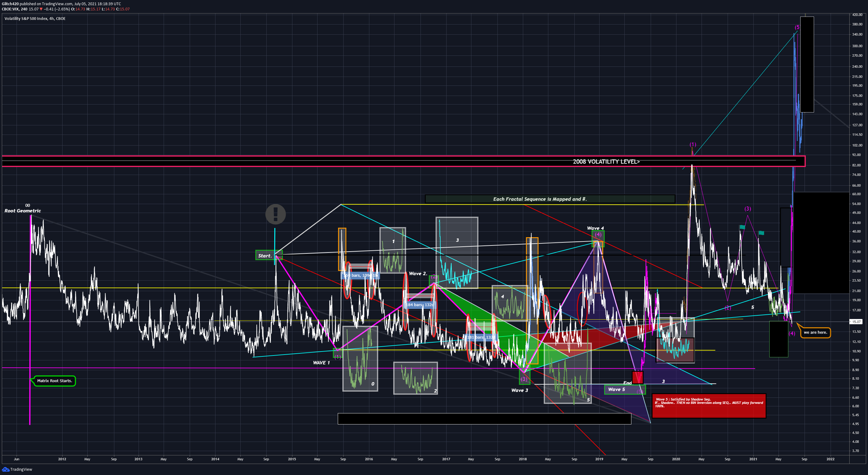Click the 420.00 price axis label
The height and width of the screenshot is (475, 868).
click(857, 15)
